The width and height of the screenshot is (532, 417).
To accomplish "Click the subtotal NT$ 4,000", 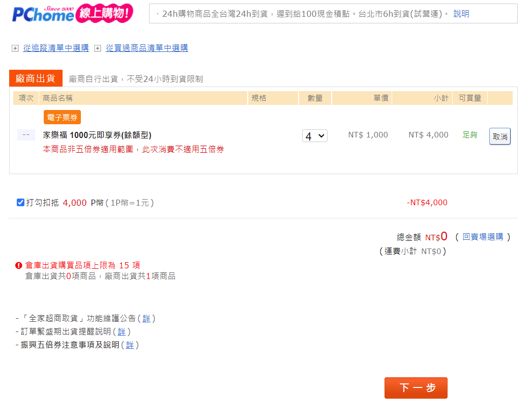I will click(x=428, y=135).
